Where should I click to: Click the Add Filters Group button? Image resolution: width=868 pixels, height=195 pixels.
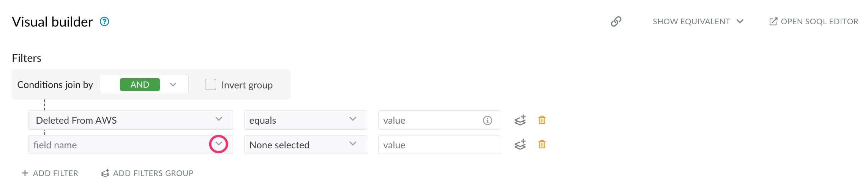147,173
